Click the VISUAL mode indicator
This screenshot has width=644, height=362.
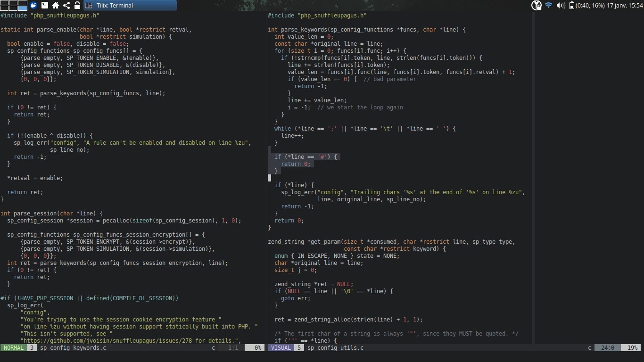coord(281,348)
